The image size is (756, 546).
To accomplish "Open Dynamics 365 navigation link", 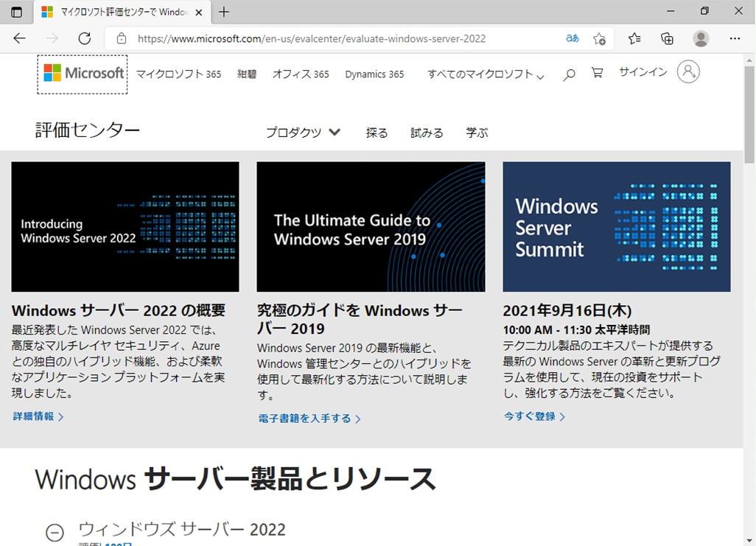I will (374, 74).
